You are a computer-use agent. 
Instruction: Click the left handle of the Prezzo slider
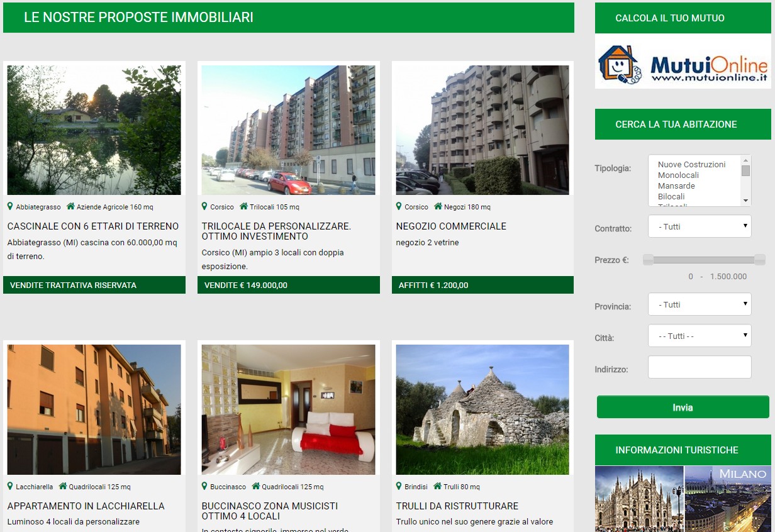click(x=648, y=260)
